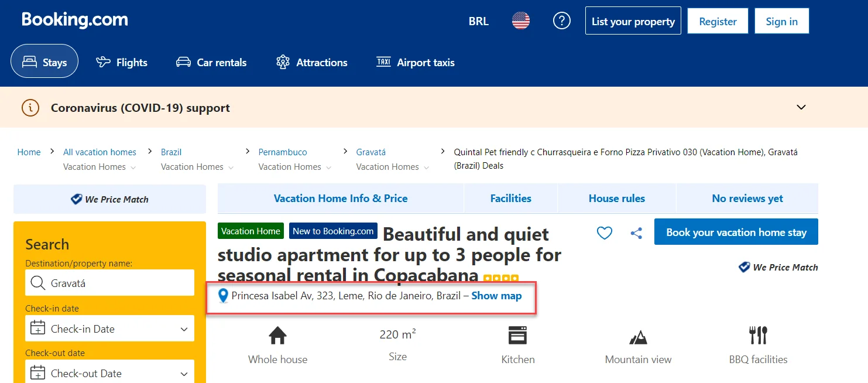Select the Airport taxis tab
The image size is (868, 383).
pos(415,62)
